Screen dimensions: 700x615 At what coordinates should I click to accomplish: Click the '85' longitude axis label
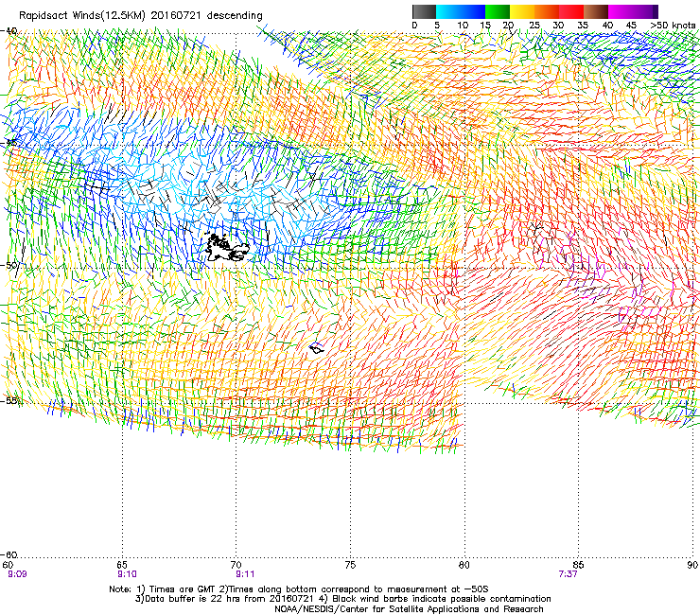coord(578,565)
